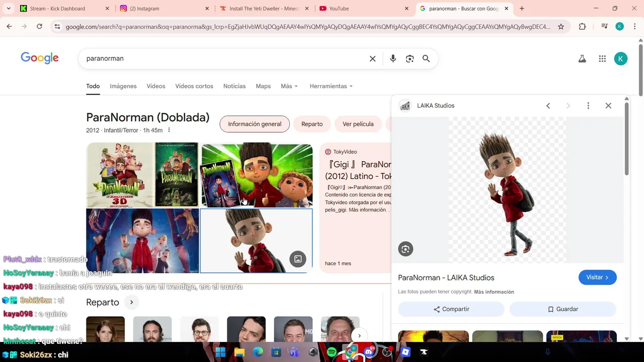Start voice search with the microphone icon
Screen dimensions: 644x362
(393, 59)
